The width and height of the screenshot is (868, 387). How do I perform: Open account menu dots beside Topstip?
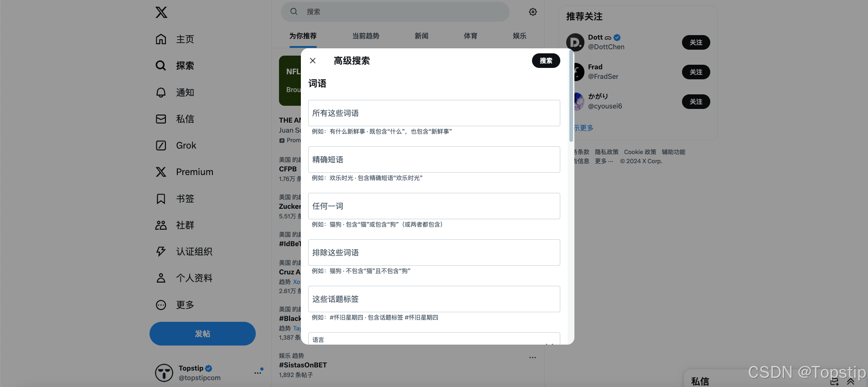pyautogui.click(x=258, y=373)
